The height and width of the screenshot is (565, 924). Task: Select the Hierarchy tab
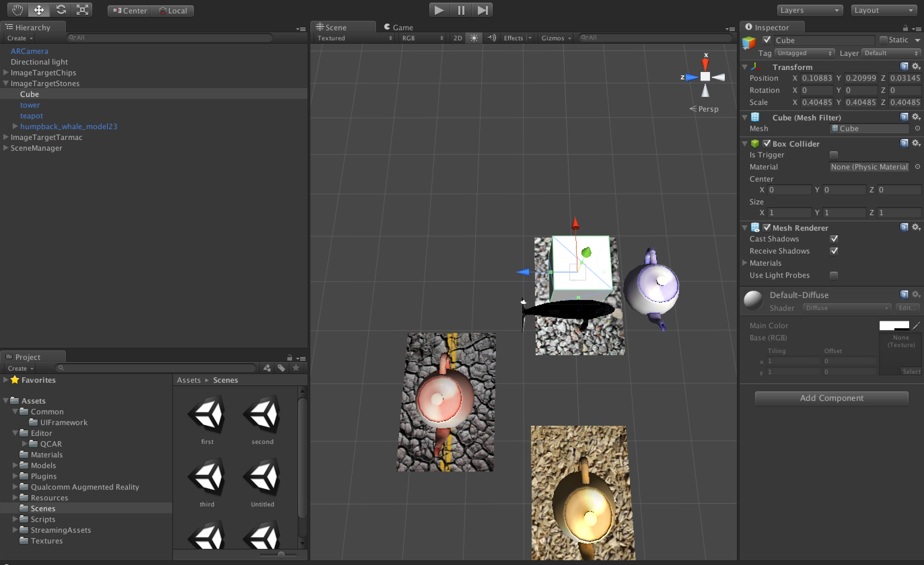point(33,27)
